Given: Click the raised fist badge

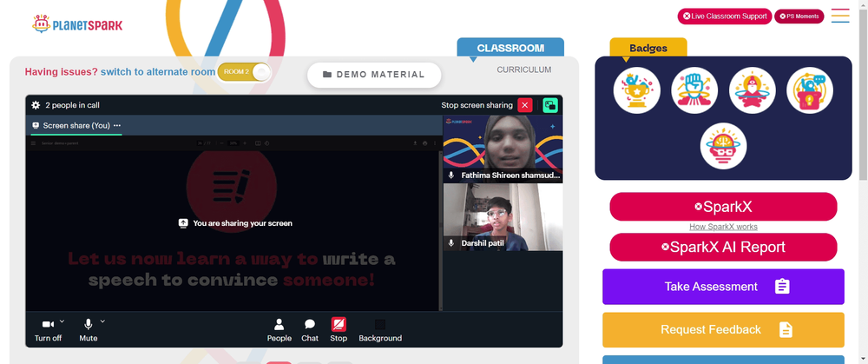Looking at the screenshot, I should click(694, 90).
